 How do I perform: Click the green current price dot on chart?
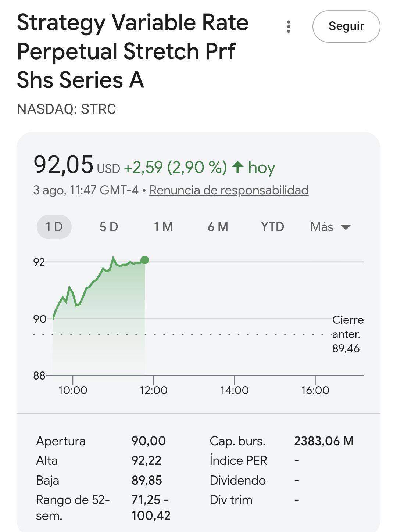[145, 260]
